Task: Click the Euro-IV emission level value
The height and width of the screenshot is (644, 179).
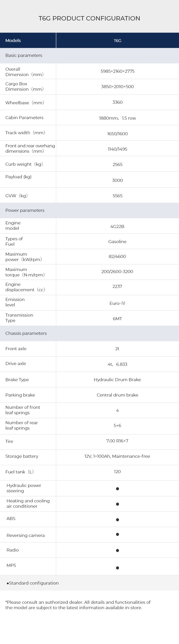Action: click(117, 303)
